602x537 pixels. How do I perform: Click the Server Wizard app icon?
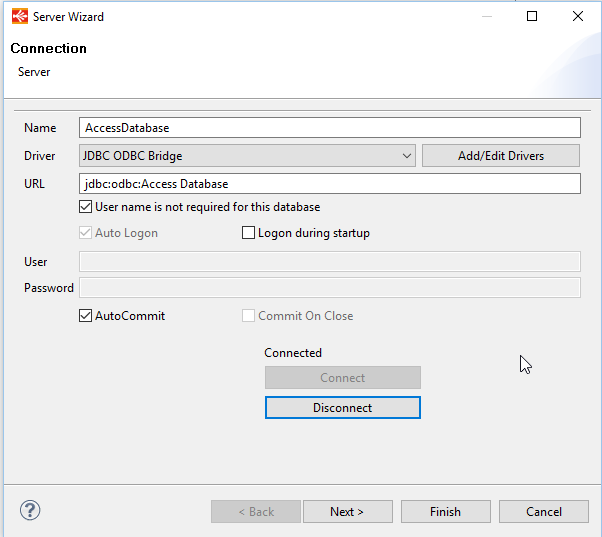[20, 17]
